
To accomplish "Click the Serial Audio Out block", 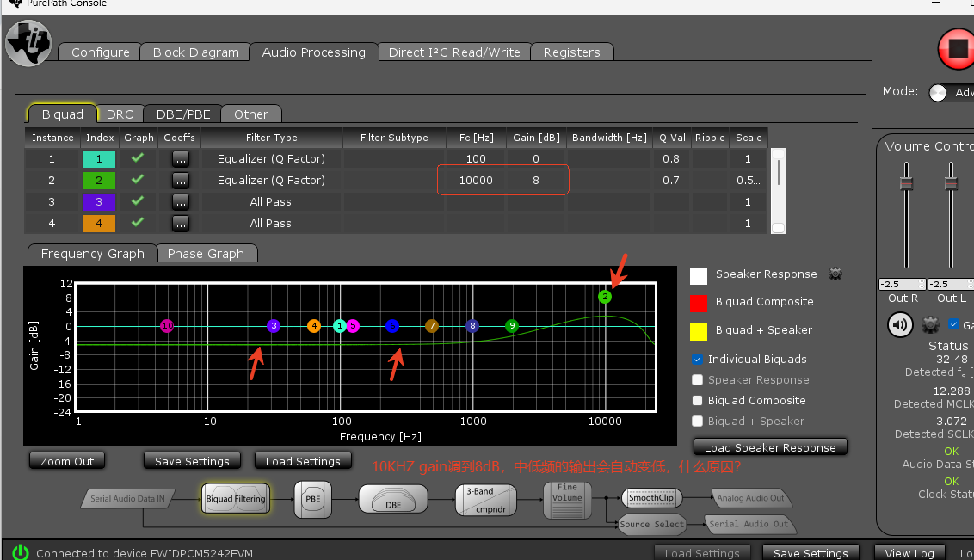I will click(749, 524).
